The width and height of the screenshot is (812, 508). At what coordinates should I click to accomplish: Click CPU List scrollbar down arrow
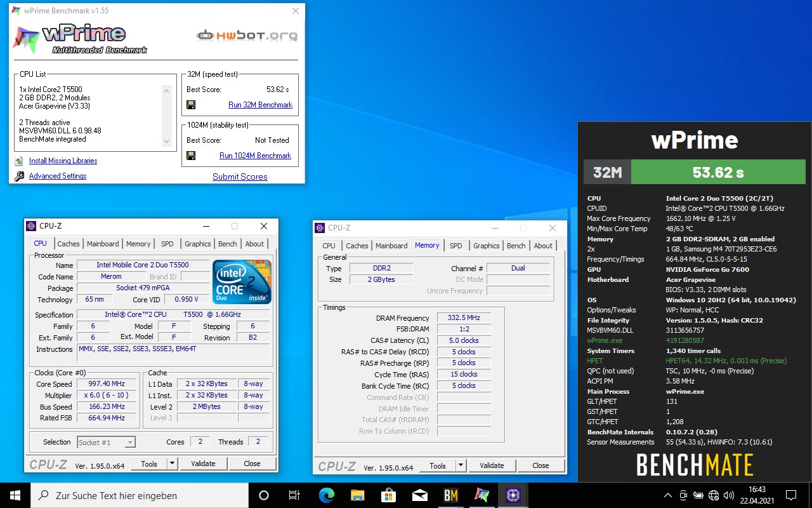click(167, 142)
